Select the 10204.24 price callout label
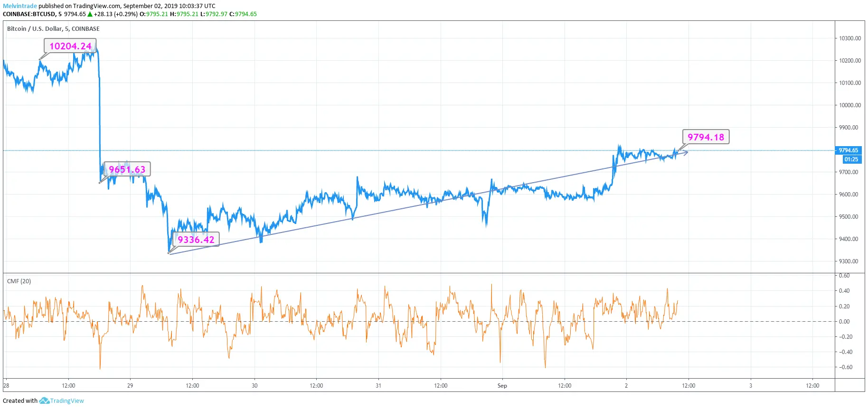 (70, 46)
